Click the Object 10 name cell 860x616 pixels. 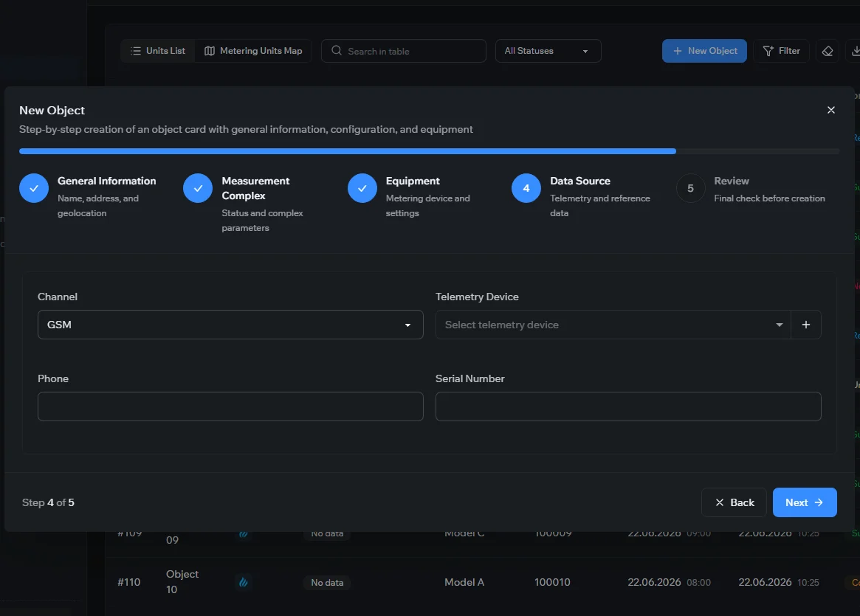(x=182, y=581)
